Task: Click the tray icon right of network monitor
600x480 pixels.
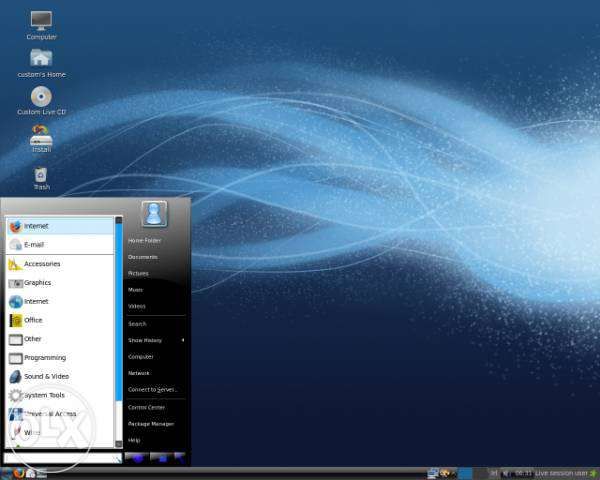Action: [x=445, y=474]
